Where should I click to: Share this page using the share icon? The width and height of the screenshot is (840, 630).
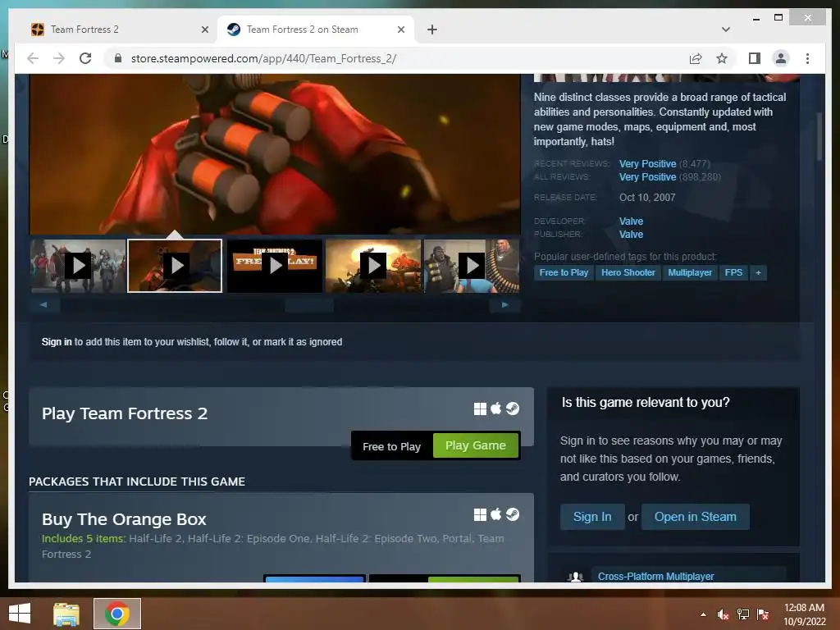click(696, 58)
